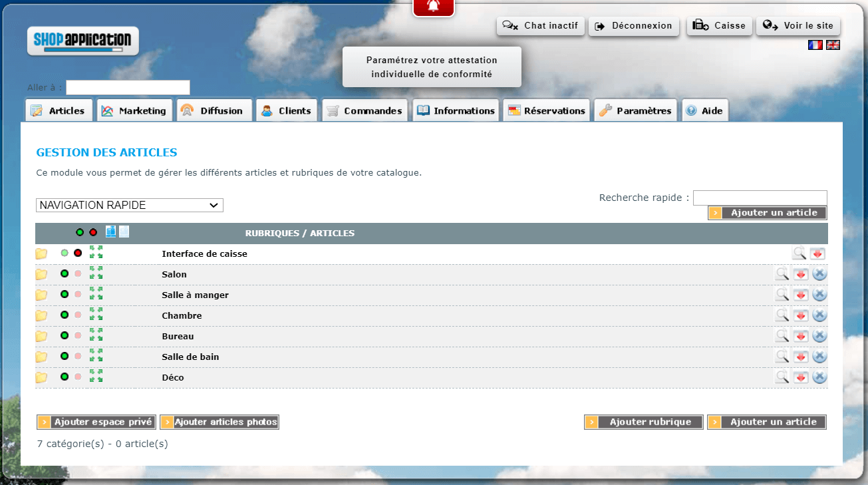Open the Salle à manger folder icon
Image resolution: width=868 pixels, height=485 pixels.
pos(41,295)
